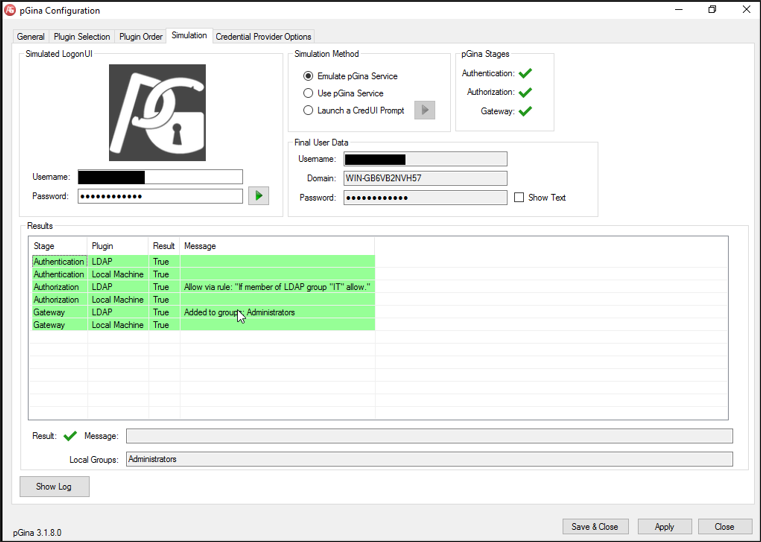
Task: Click the Close button at bottom
Action: tap(725, 526)
